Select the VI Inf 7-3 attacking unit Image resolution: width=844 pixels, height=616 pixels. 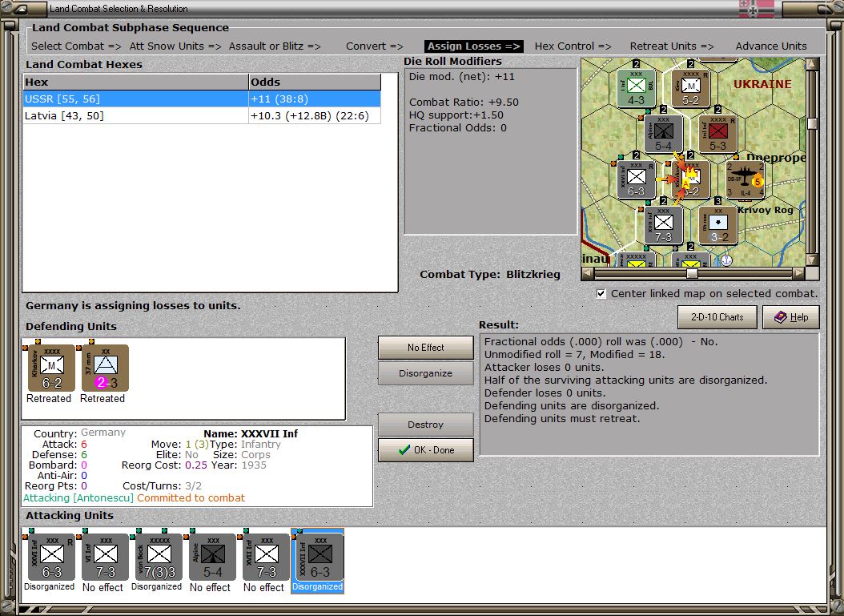pos(105,557)
